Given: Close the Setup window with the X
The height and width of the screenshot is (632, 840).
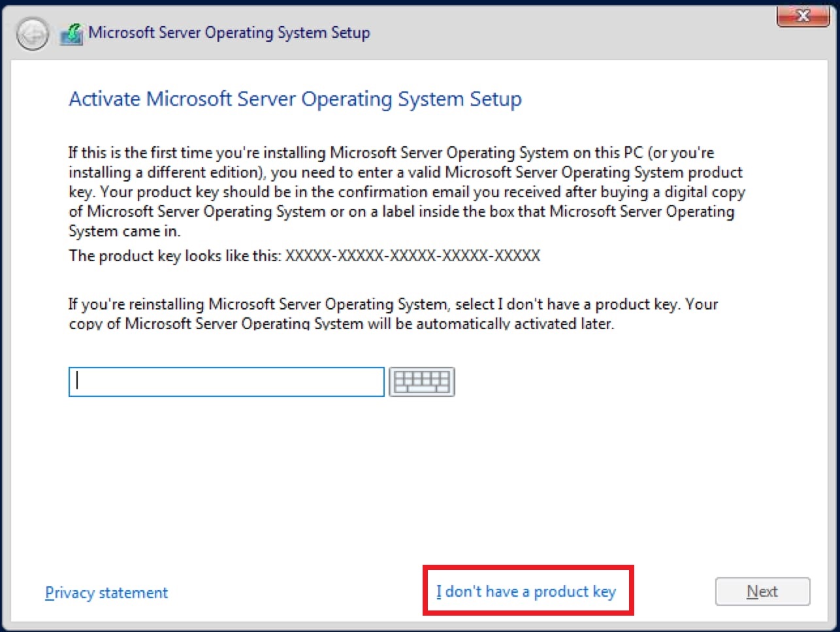Looking at the screenshot, I should coord(803,16).
